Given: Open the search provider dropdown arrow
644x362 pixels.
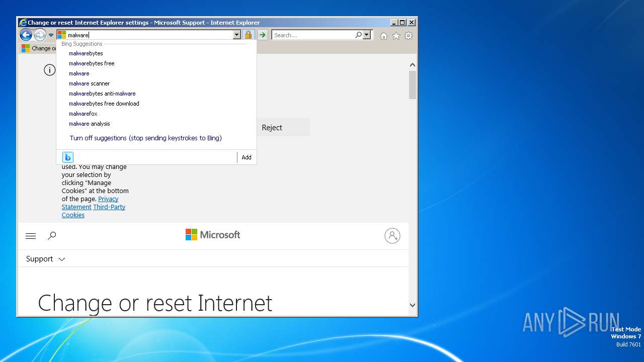Looking at the screenshot, I should point(367,35).
